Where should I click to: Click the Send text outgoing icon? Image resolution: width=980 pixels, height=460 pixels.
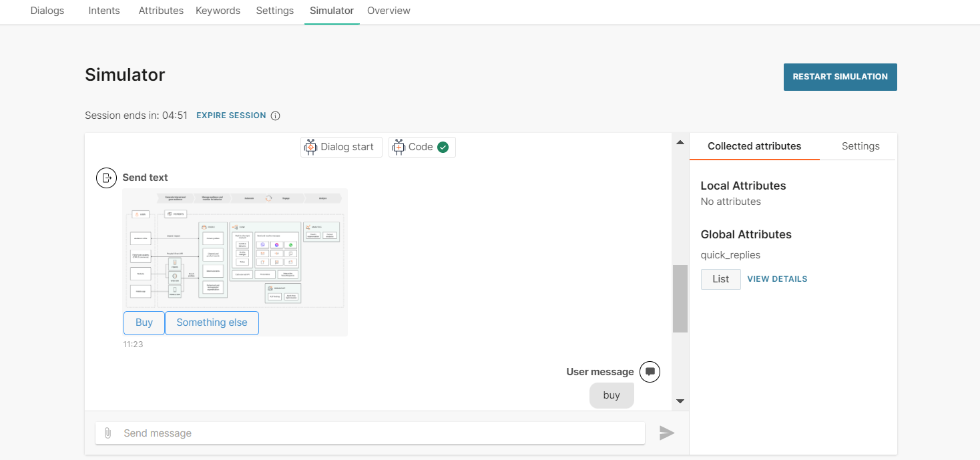pyautogui.click(x=106, y=178)
